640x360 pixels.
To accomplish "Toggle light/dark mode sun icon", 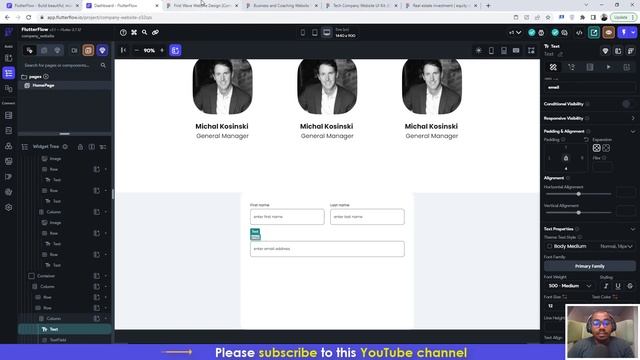I will pos(479,51).
